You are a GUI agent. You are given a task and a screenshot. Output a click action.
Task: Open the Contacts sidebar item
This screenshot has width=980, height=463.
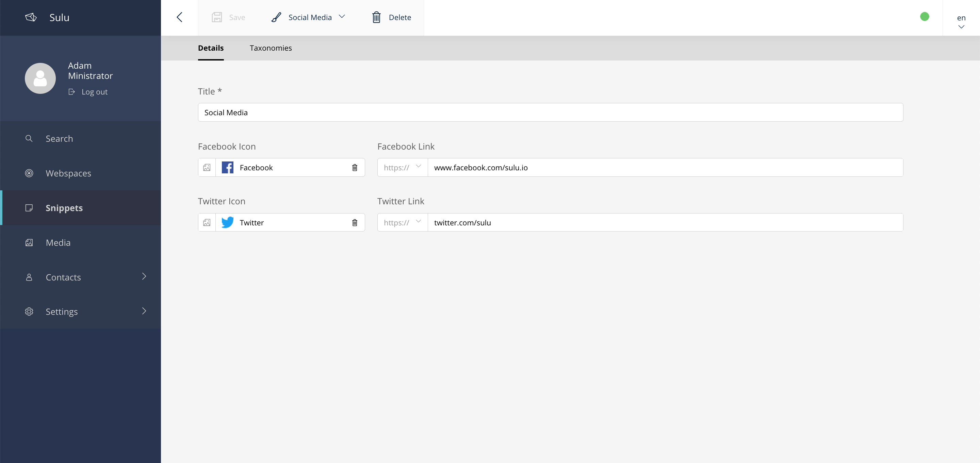(x=81, y=277)
